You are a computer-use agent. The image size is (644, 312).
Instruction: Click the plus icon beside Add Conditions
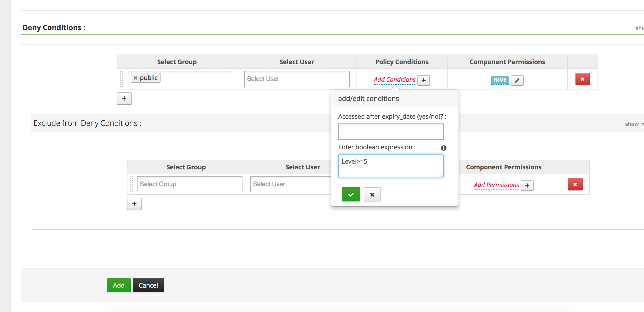tap(423, 80)
